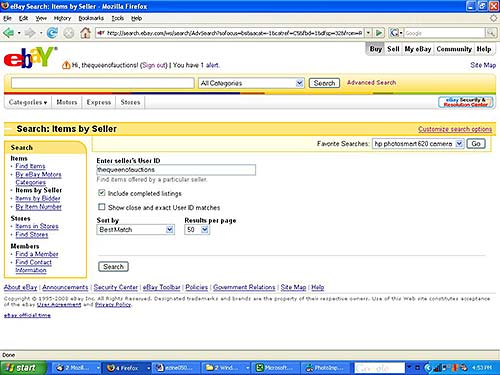500x375 pixels.
Task: Click the Windows Start button
Action: (23, 368)
